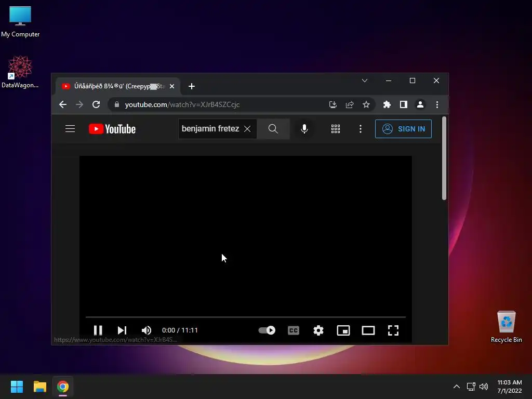The width and height of the screenshot is (532, 399).
Task: Pause the YouTube video
Action: (98, 330)
